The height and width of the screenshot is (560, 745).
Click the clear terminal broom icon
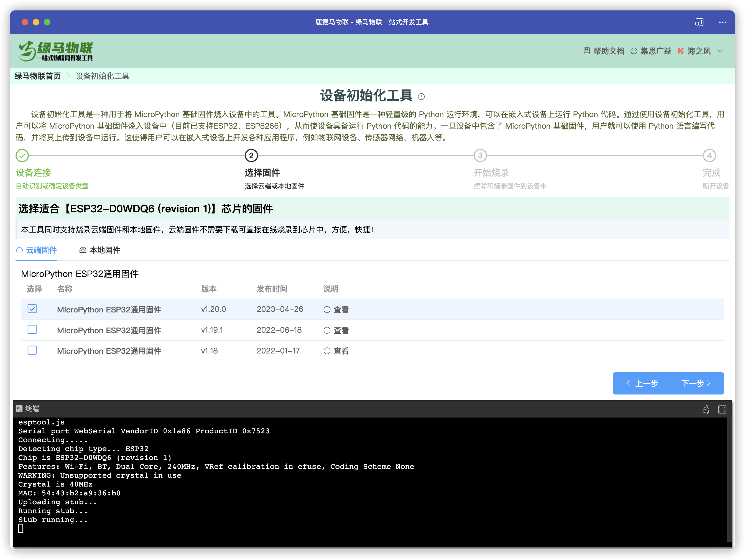pyautogui.click(x=705, y=409)
